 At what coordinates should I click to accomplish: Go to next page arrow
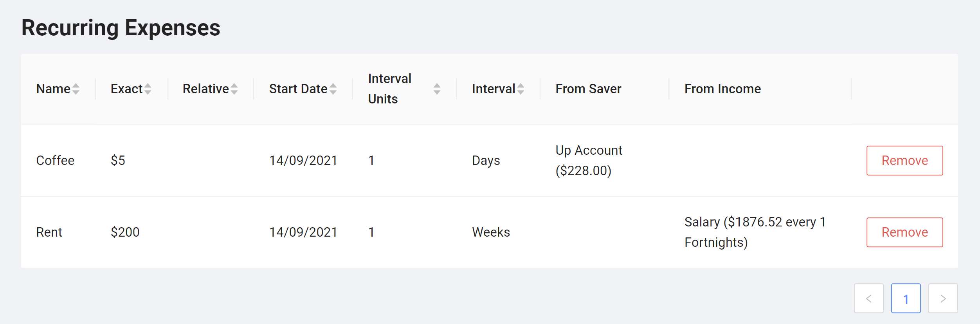pyautogui.click(x=943, y=299)
